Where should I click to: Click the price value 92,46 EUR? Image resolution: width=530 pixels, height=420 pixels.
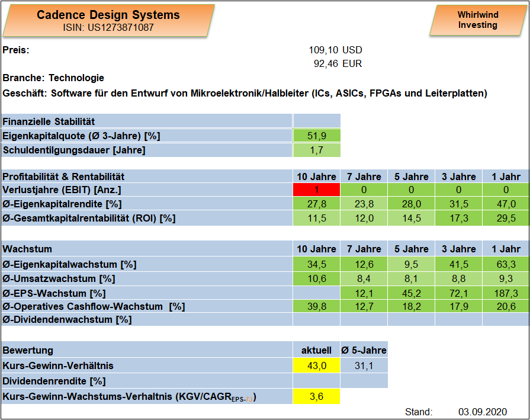coord(338,63)
